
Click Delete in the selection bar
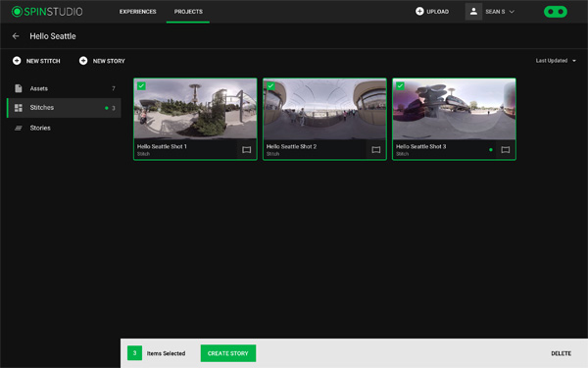point(561,353)
